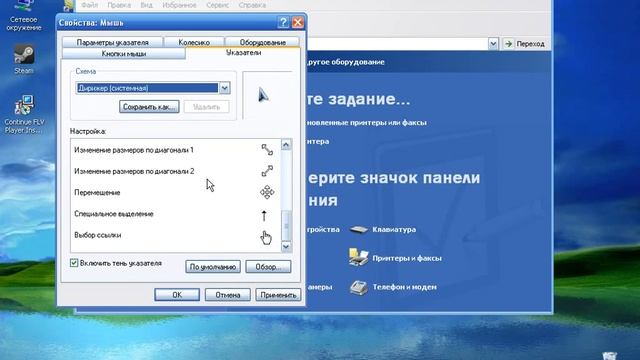Click the up-arrow alternate select cursor icon
640x360 pixels.
click(x=264, y=216)
